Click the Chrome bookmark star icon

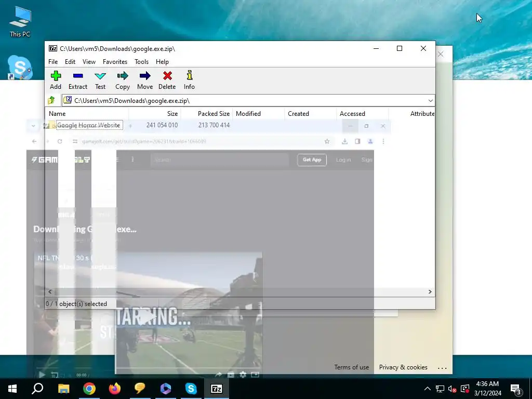tap(327, 141)
